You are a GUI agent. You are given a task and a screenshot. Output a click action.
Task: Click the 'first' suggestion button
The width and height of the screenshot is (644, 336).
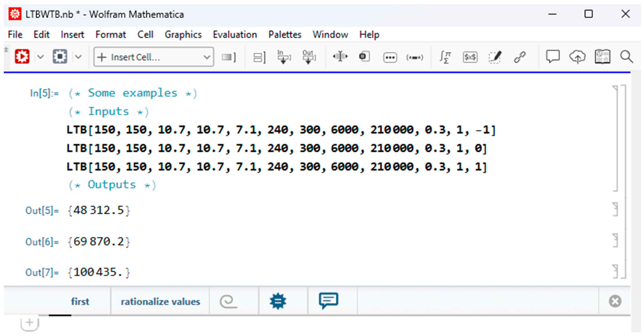pyautogui.click(x=80, y=301)
